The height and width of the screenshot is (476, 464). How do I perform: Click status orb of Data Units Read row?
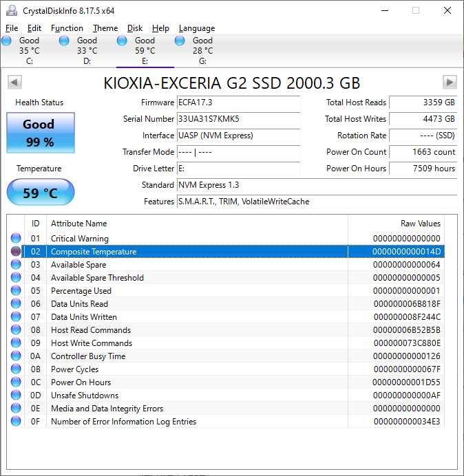point(16,303)
